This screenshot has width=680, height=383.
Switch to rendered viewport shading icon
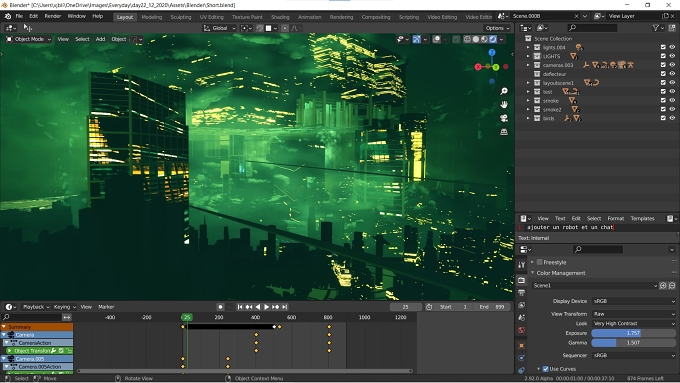click(x=493, y=39)
